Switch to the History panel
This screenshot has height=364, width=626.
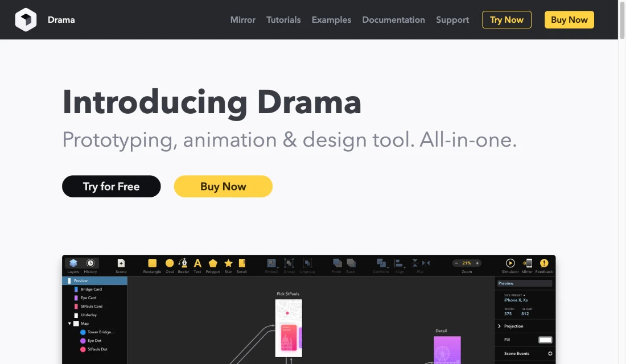point(90,263)
